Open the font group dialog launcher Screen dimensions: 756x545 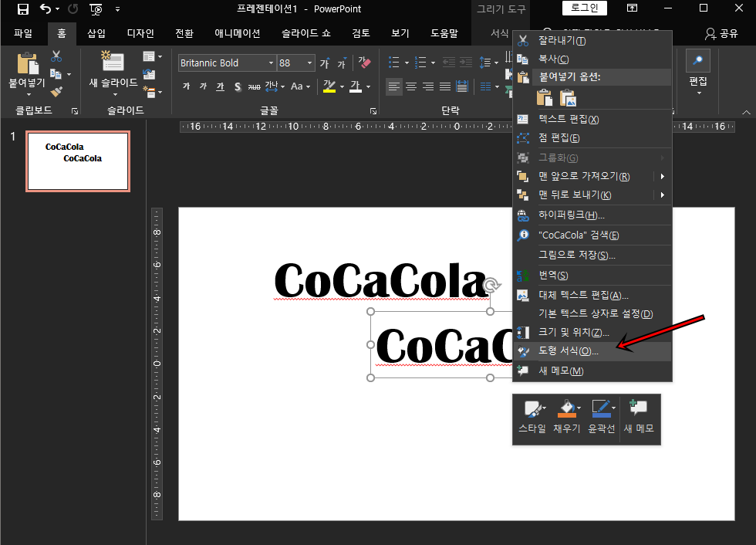373,111
